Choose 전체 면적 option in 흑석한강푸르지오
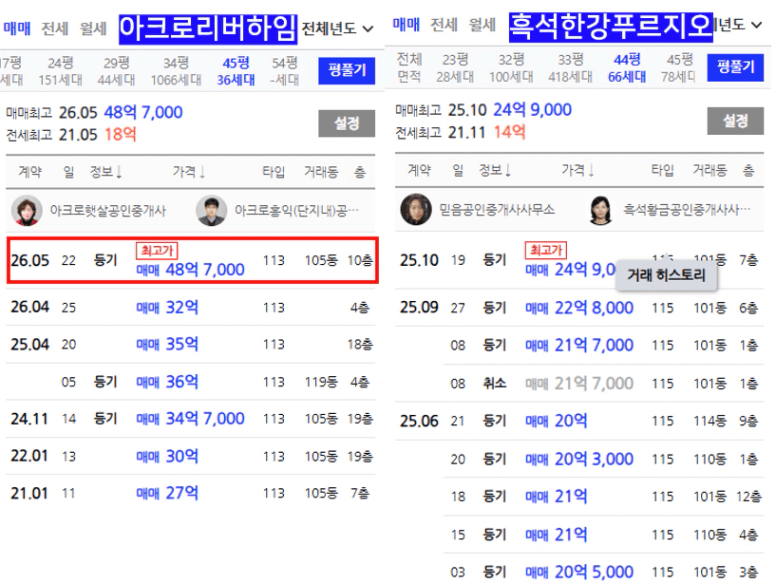776x583 pixels. click(x=409, y=68)
